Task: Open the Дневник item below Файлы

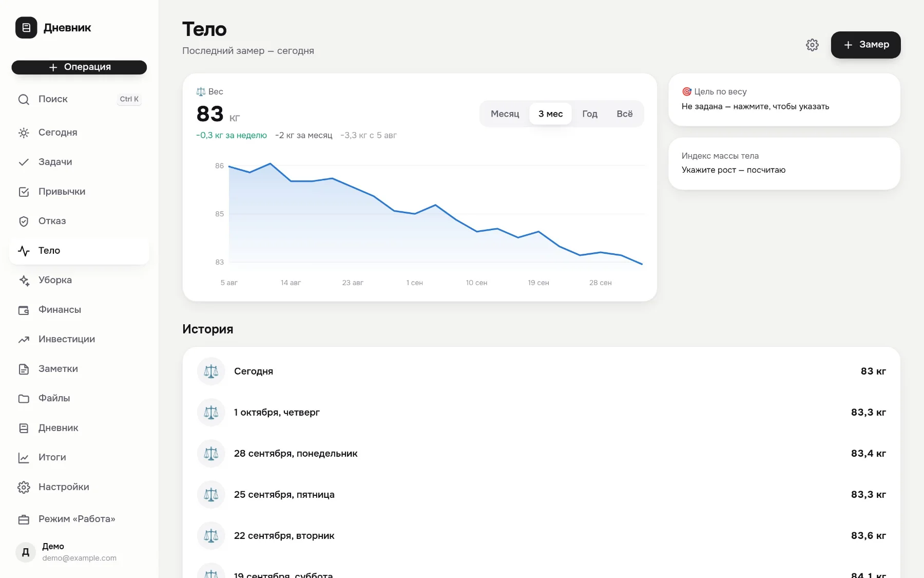Action: point(79,428)
